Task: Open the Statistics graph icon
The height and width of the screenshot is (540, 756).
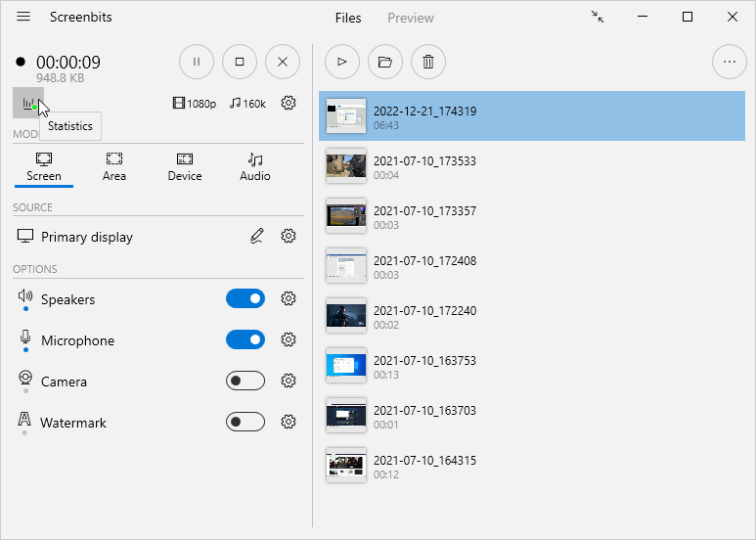Action: coord(28,103)
